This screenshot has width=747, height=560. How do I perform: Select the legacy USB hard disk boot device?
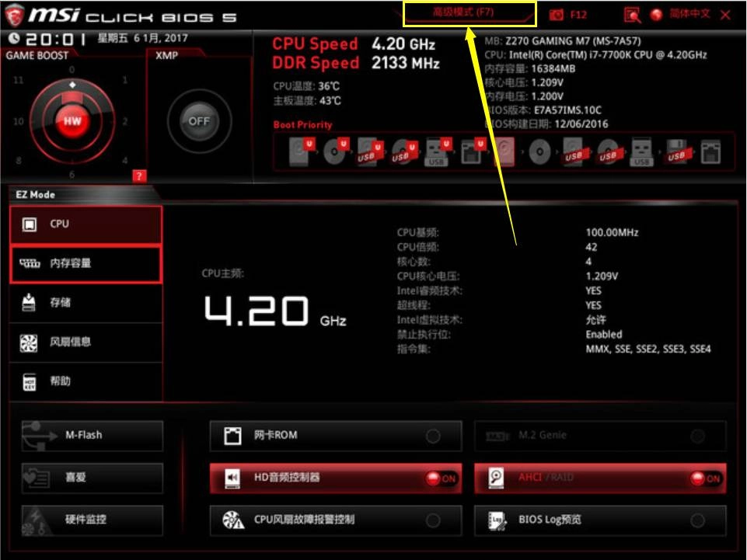tap(574, 152)
